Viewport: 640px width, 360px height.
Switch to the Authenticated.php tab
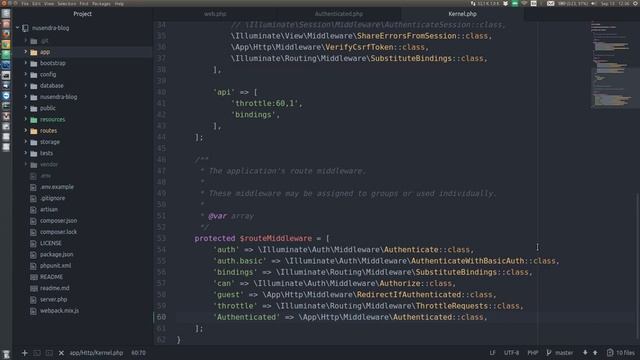(339, 14)
